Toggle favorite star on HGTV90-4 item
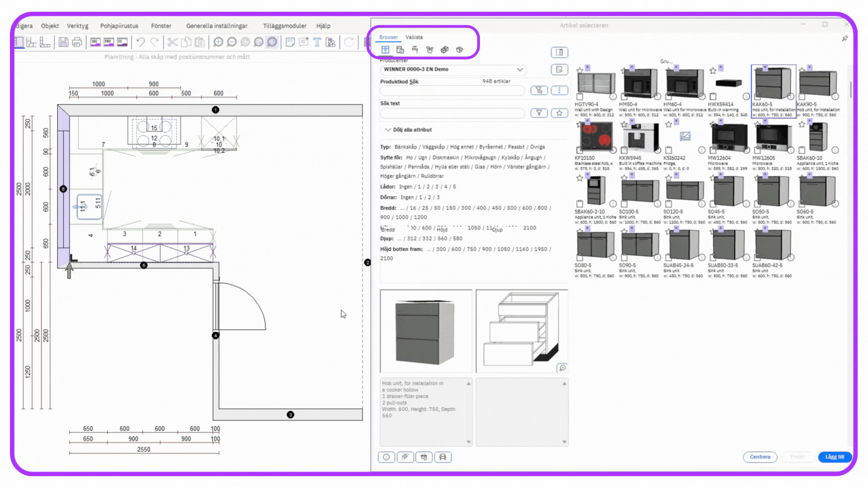This screenshot has height=488, width=868. 580,70
